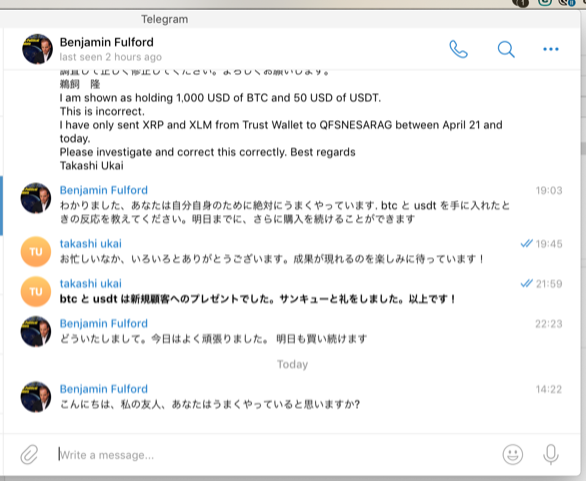Click Benjamin Fulford sender name at 14:22
The image size is (586, 481).
coord(104,389)
